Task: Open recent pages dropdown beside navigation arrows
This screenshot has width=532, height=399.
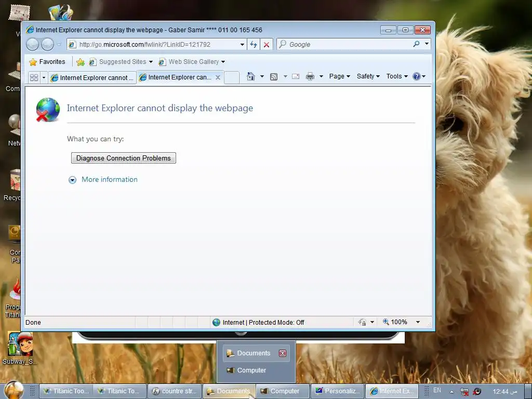Action: pos(59,45)
